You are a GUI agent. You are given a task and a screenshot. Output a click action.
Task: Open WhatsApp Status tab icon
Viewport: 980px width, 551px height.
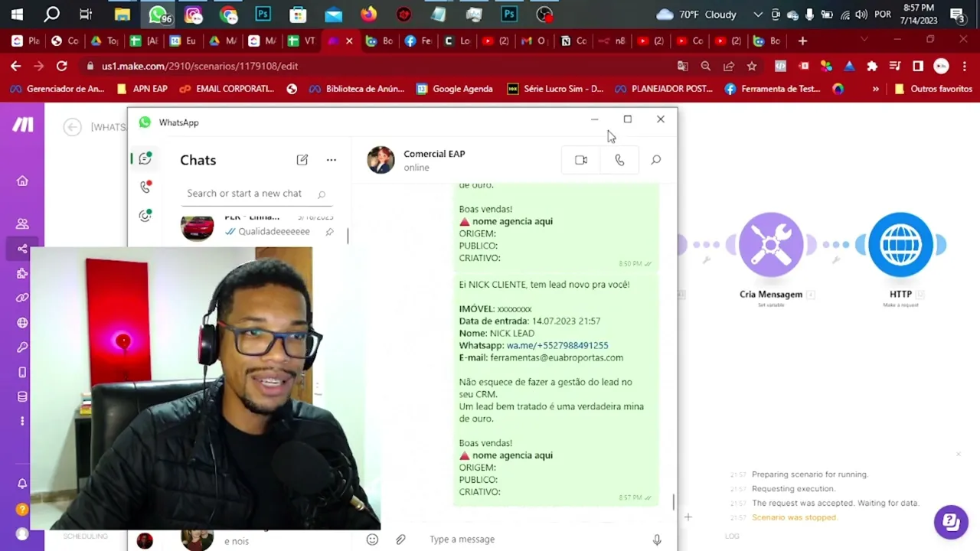[x=145, y=216]
